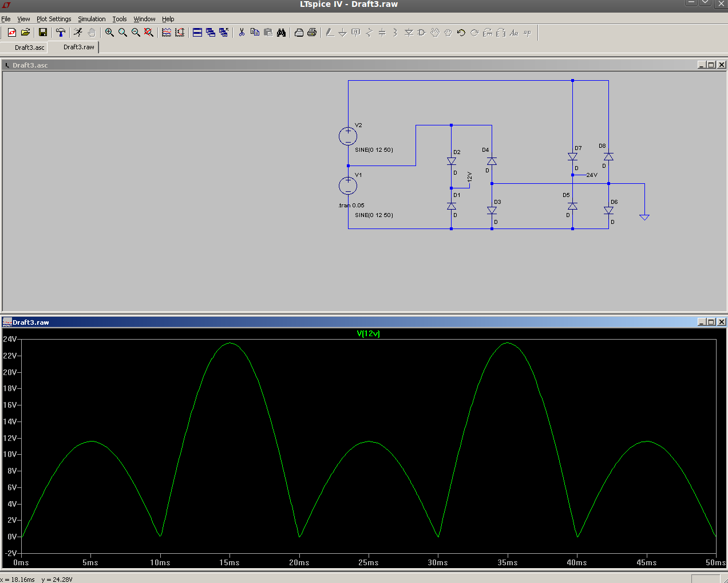Click the Undo arrow icon
728x583 pixels.
click(x=461, y=33)
